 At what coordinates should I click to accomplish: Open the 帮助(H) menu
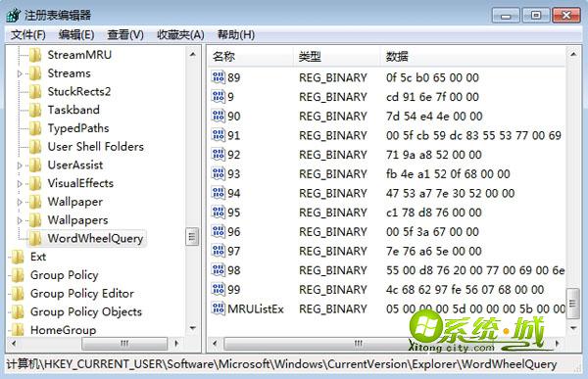(236, 35)
